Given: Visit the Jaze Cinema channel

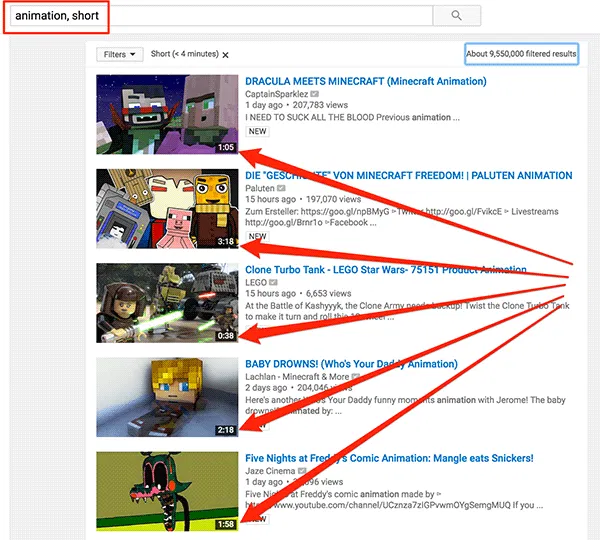Looking at the screenshot, I should click(x=270, y=471).
